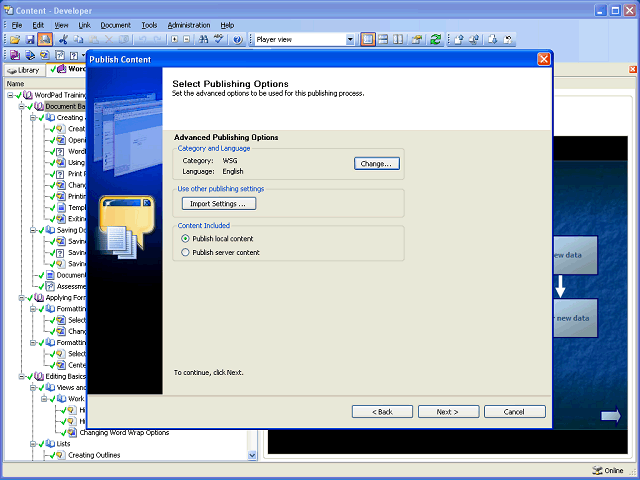Image resolution: width=640 pixels, height=480 pixels.
Task: Open the View menu
Action: (x=61, y=25)
